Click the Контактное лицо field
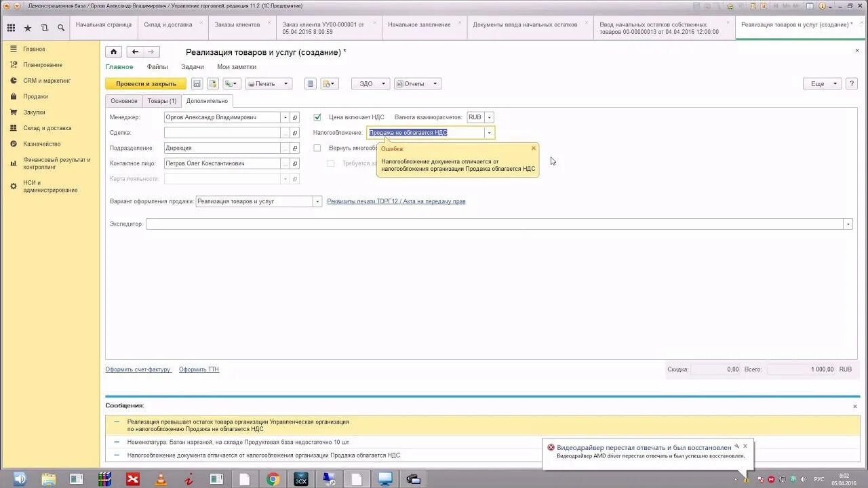 coord(222,163)
